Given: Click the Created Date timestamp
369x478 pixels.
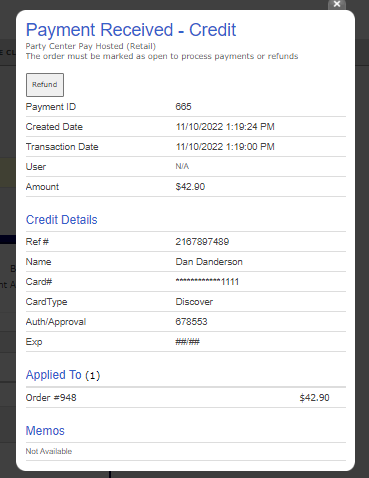Looking at the screenshot, I should point(225,127).
